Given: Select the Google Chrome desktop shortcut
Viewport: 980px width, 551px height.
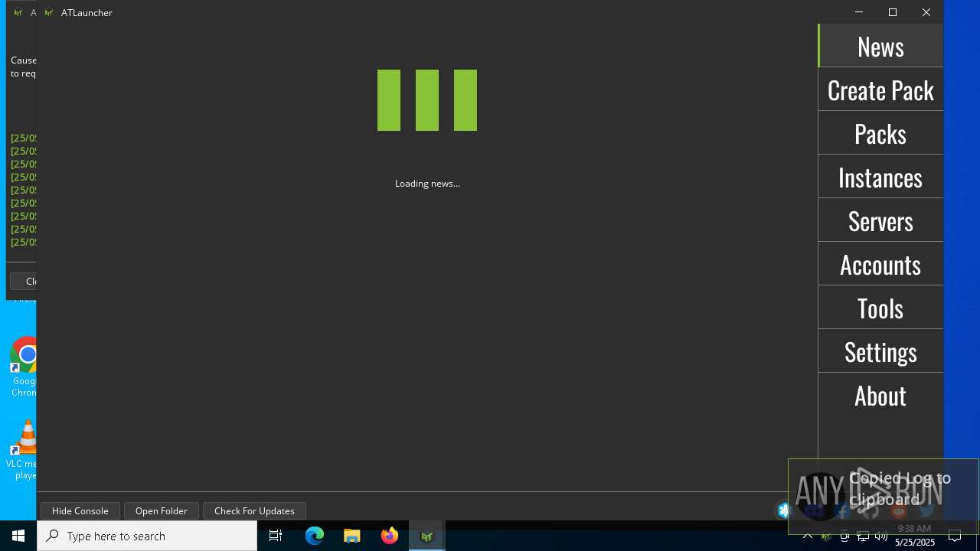Looking at the screenshot, I should 24,367.
